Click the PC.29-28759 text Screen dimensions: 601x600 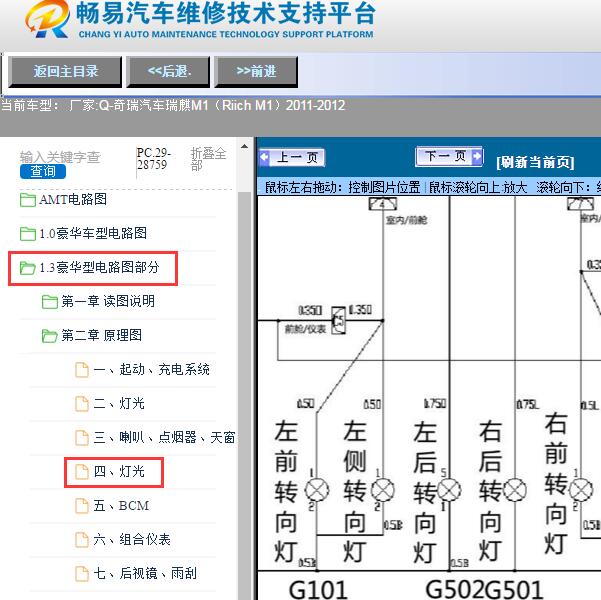[153, 159]
